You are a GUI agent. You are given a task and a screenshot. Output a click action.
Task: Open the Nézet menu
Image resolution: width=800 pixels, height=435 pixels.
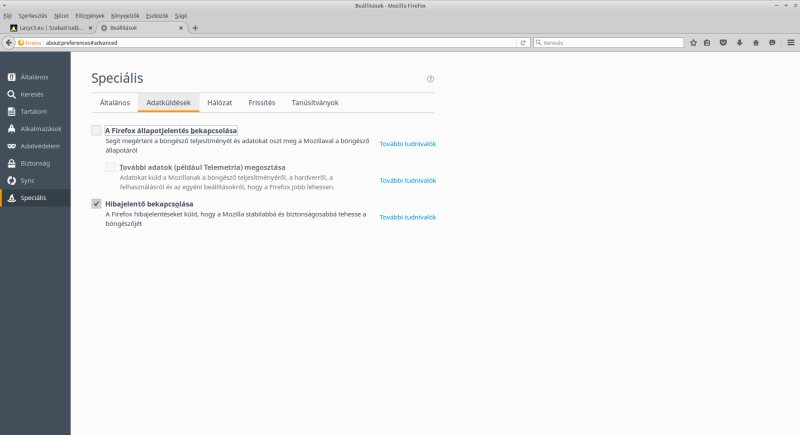point(61,16)
